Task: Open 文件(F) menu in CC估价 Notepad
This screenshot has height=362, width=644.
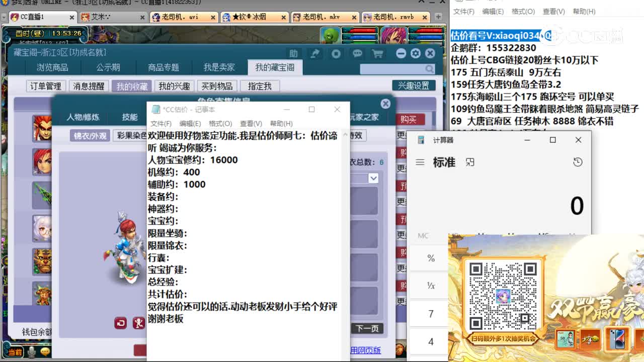Action: [161, 123]
